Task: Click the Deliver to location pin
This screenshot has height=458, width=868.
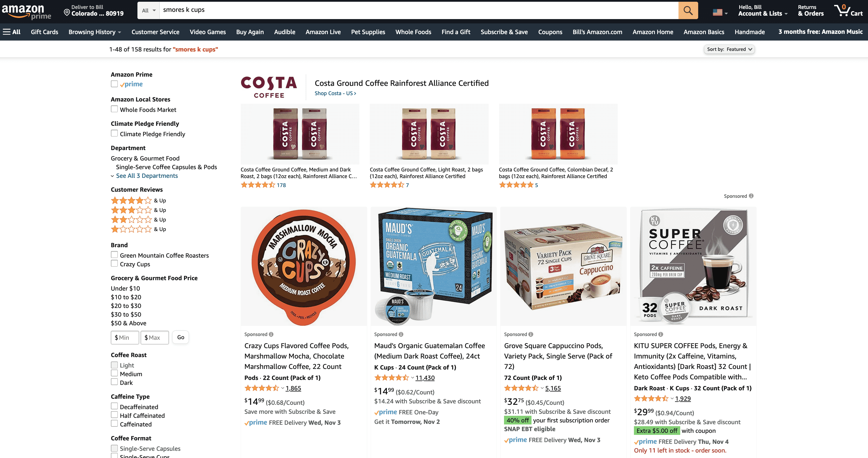Action: pos(67,13)
